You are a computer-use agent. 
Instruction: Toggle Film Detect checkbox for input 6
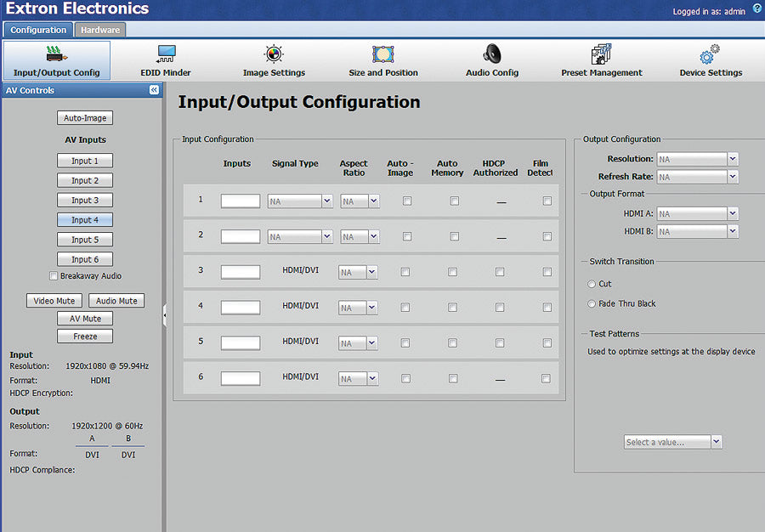546,378
